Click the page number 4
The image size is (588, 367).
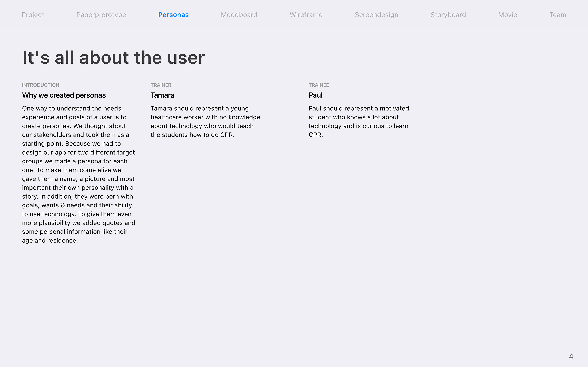(571, 356)
